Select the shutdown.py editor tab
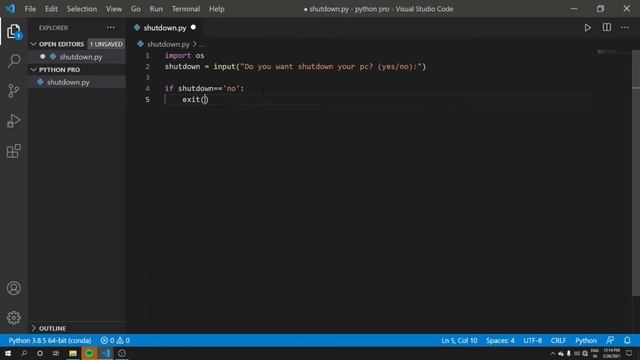This screenshot has height=360, width=640. pyautogui.click(x=165, y=28)
